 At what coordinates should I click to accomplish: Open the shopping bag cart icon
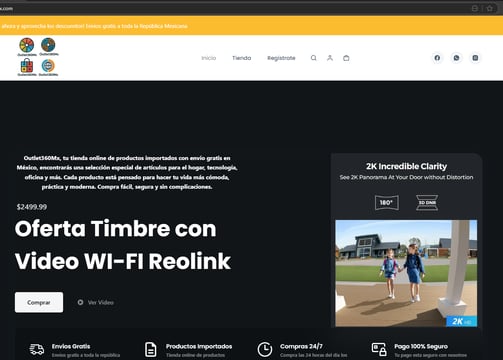[x=346, y=58]
